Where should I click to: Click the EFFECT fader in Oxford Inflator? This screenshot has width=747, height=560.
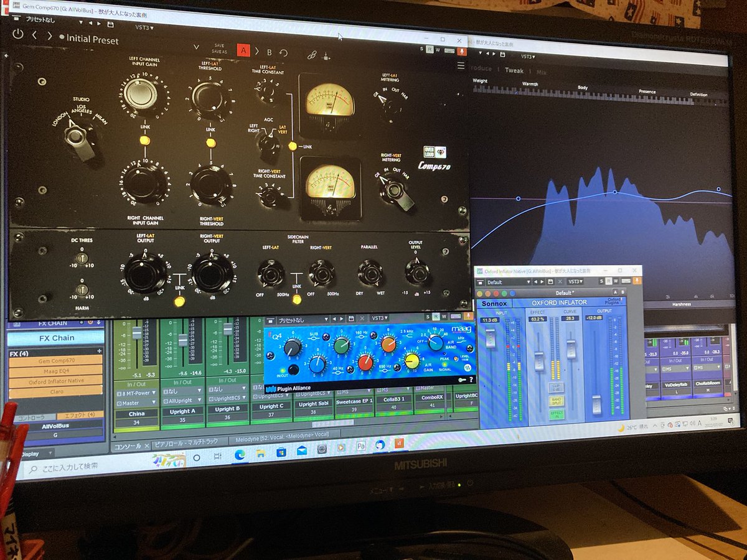(x=540, y=361)
